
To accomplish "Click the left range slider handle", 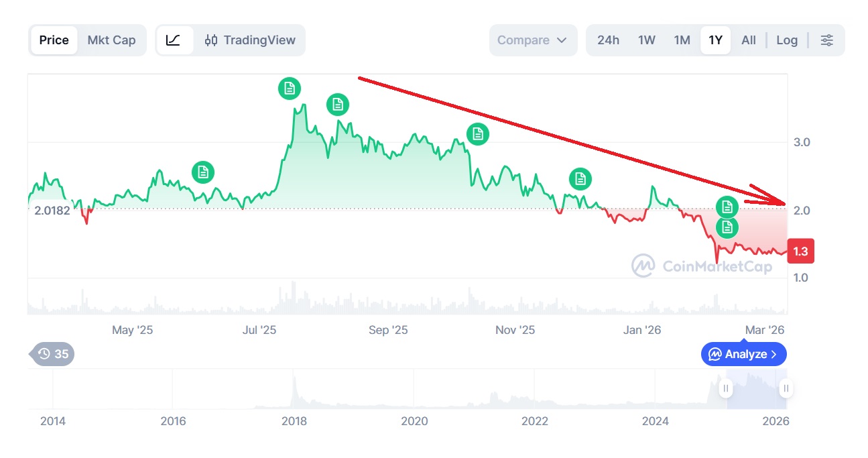I will tap(726, 388).
